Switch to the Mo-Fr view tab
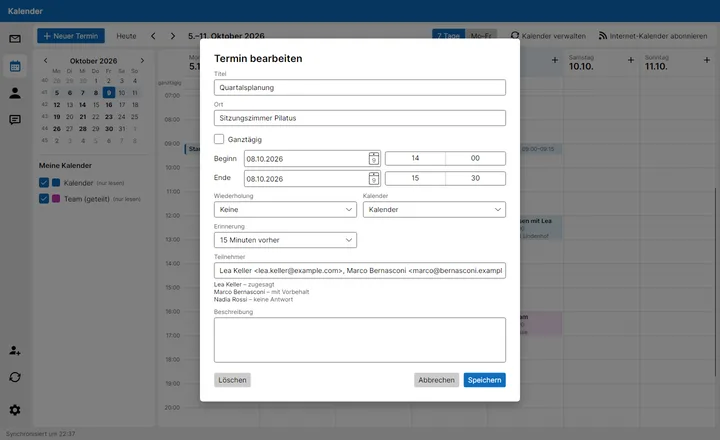720x440 pixels. (481, 36)
